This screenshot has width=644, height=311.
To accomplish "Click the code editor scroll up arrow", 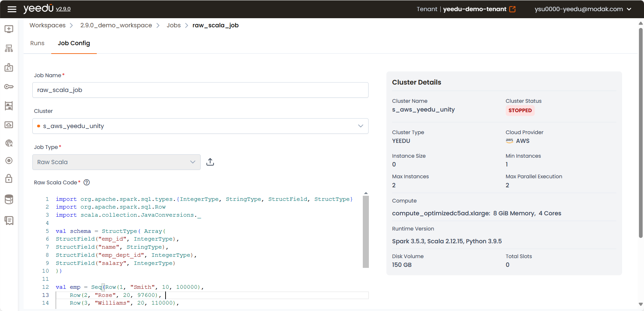I will tap(366, 193).
